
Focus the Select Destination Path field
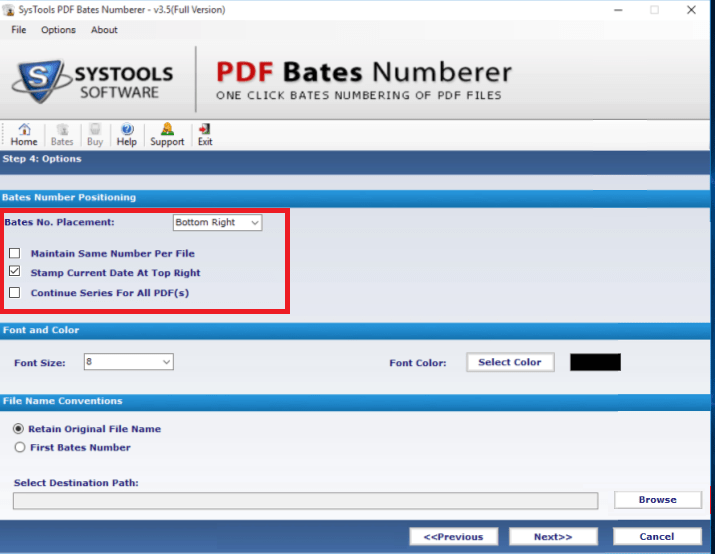click(x=306, y=501)
